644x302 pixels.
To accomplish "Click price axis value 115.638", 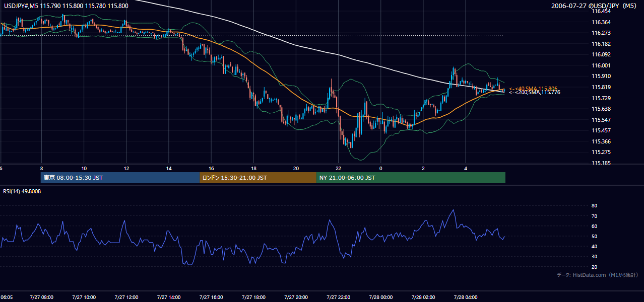I will (x=602, y=109).
